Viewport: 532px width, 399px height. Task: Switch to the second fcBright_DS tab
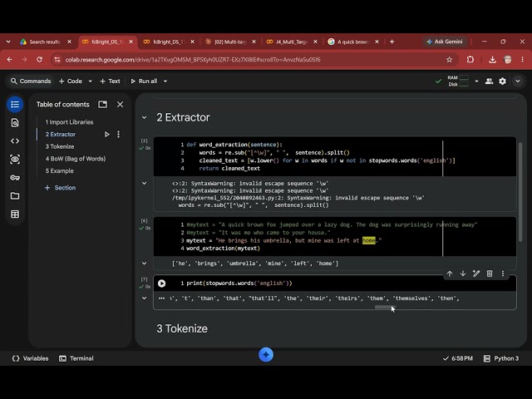click(168, 42)
